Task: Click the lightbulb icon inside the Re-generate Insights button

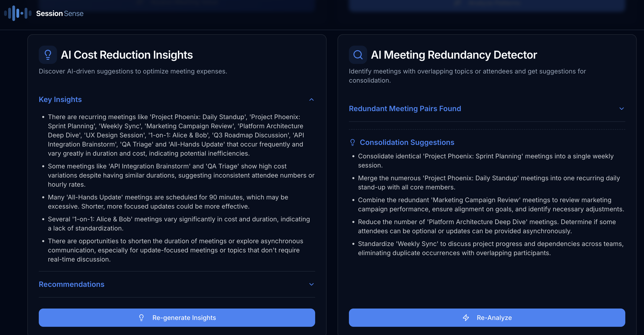Action: click(x=141, y=317)
